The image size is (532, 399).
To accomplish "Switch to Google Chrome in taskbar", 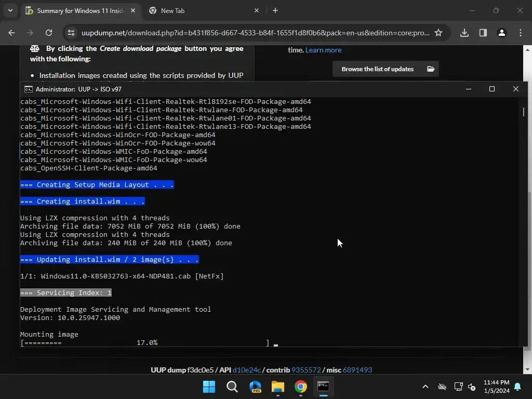I will coord(301,387).
